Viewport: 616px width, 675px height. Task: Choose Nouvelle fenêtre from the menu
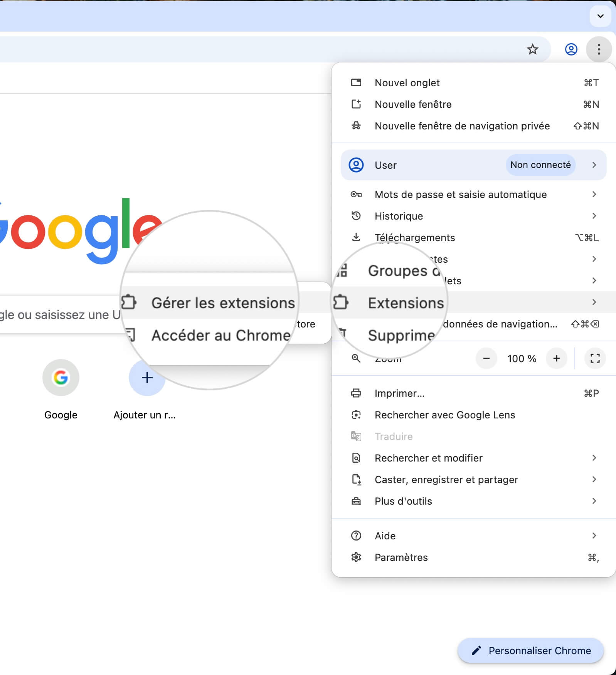(x=473, y=104)
